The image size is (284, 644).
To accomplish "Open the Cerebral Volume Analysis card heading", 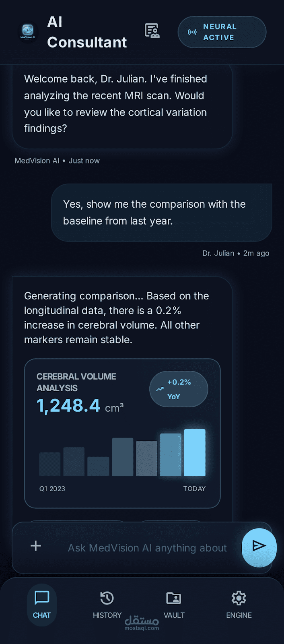I will [76, 382].
